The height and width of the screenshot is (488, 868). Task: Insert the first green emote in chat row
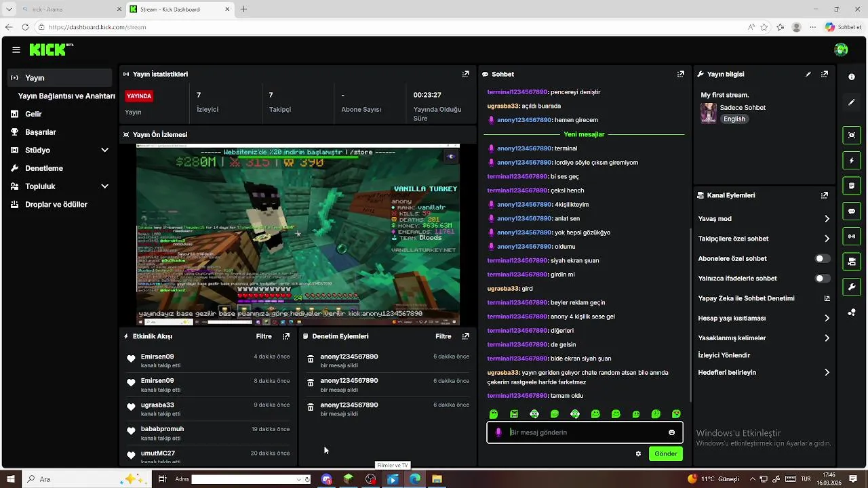coord(494,414)
